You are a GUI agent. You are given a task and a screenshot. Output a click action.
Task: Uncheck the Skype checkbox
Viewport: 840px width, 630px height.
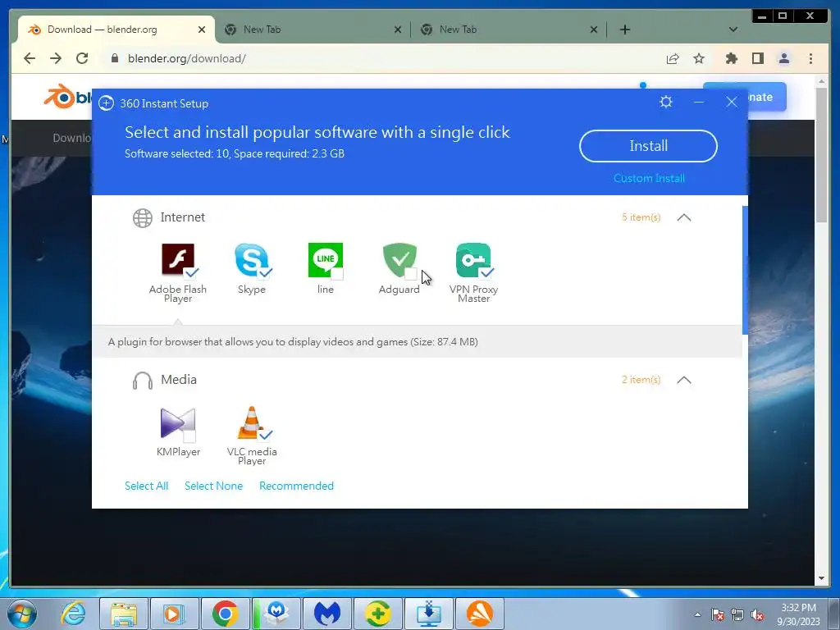pos(265,273)
